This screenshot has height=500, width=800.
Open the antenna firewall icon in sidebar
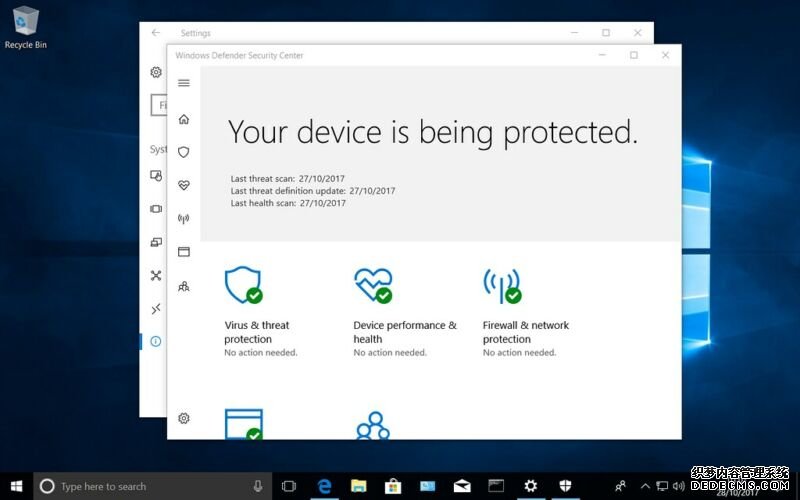tap(184, 218)
